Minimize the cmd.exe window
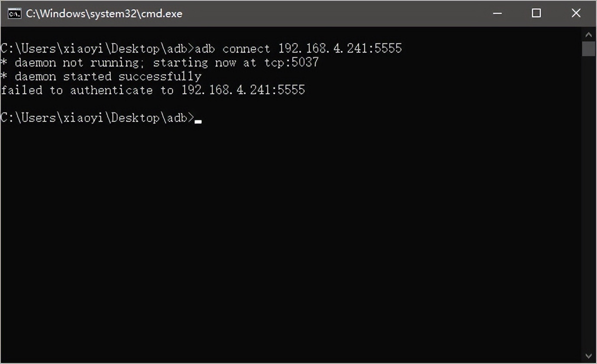Screen dimensions: 597x364 [497, 13]
